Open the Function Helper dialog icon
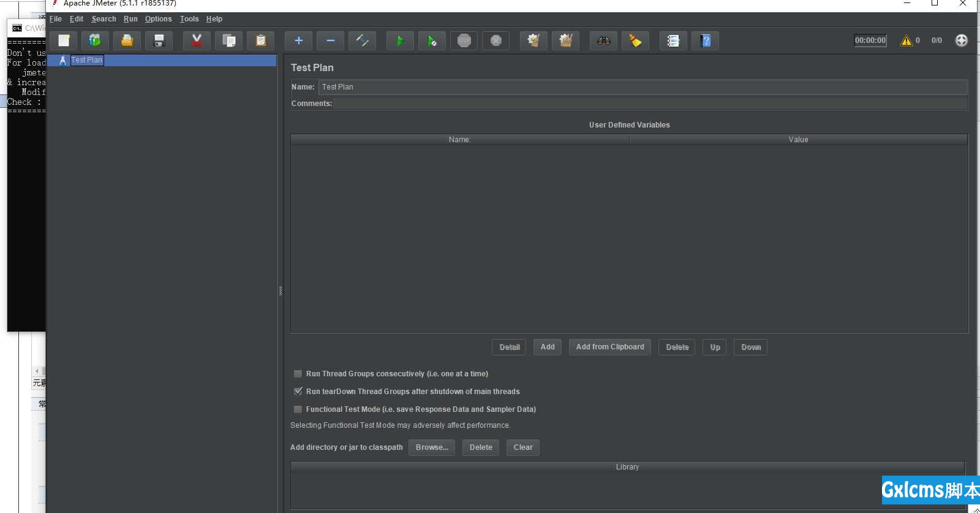980x513 pixels. 673,40
